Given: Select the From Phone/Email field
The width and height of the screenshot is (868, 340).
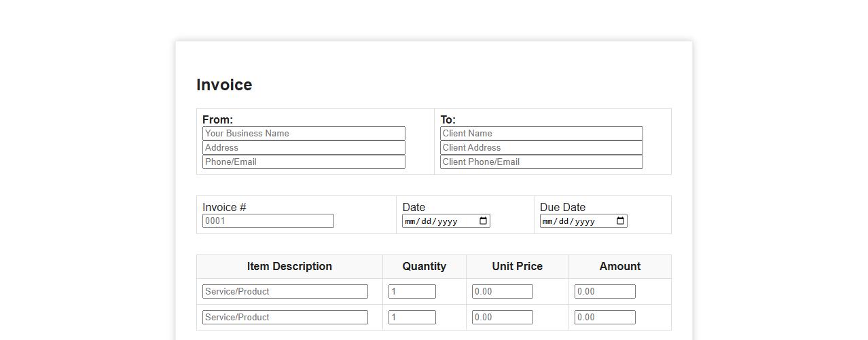Looking at the screenshot, I should coord(304,162).
